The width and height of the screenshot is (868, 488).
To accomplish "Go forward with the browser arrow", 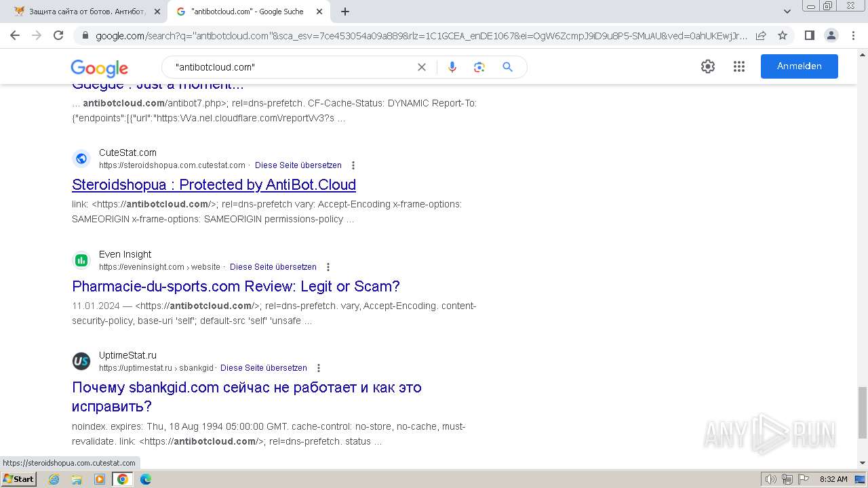I will 37,35.
